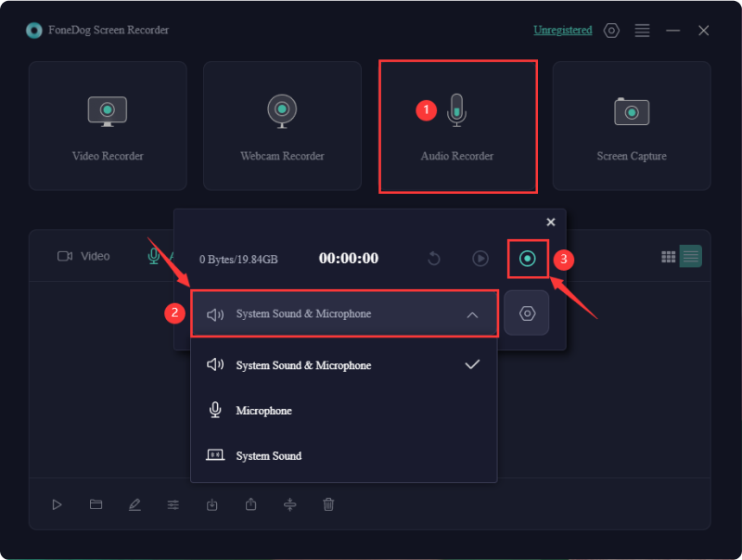Open the Webcam Recorder mode
Image resolution: width=742 pixels, height=560 pixels.
click(x=282, y=125)
